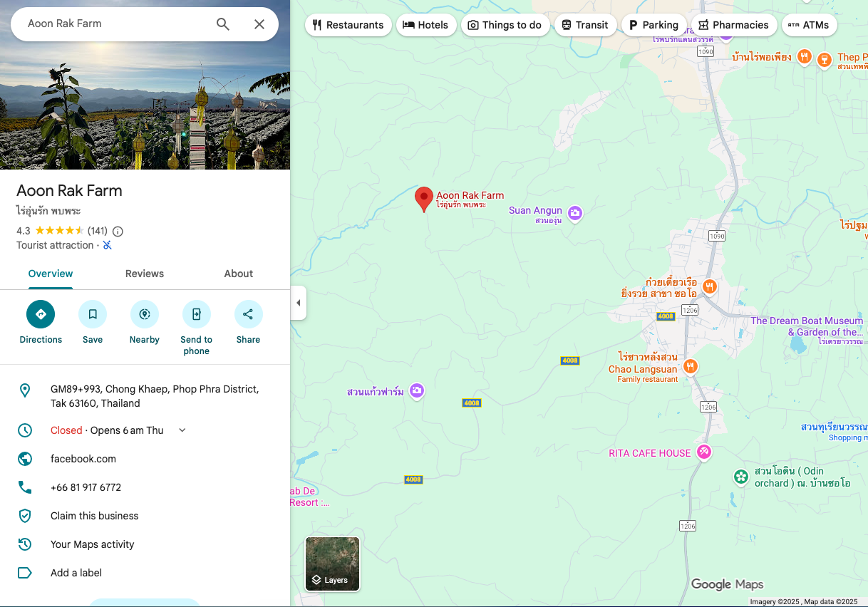Filter map by Hotels
The image size is (868, 607).
pos(426,25)
